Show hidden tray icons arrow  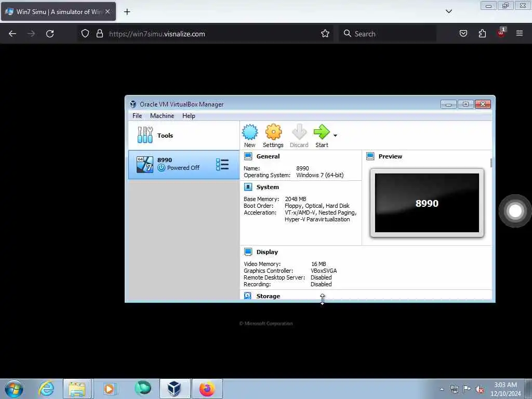[x=442, y=389]
